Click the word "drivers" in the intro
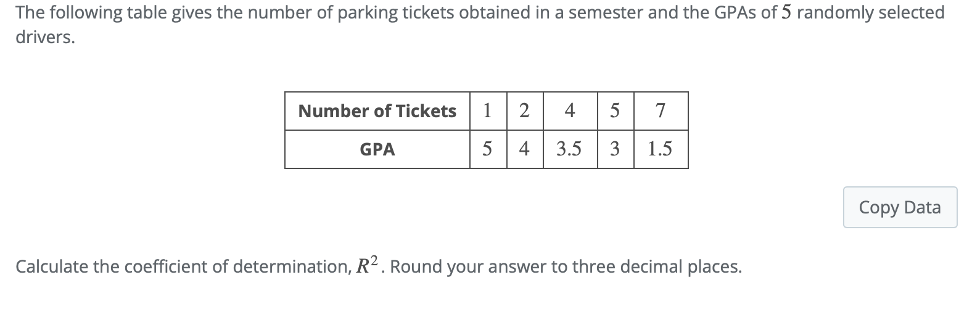The height and width of the screenshot is (322, 980). [44, 37]
